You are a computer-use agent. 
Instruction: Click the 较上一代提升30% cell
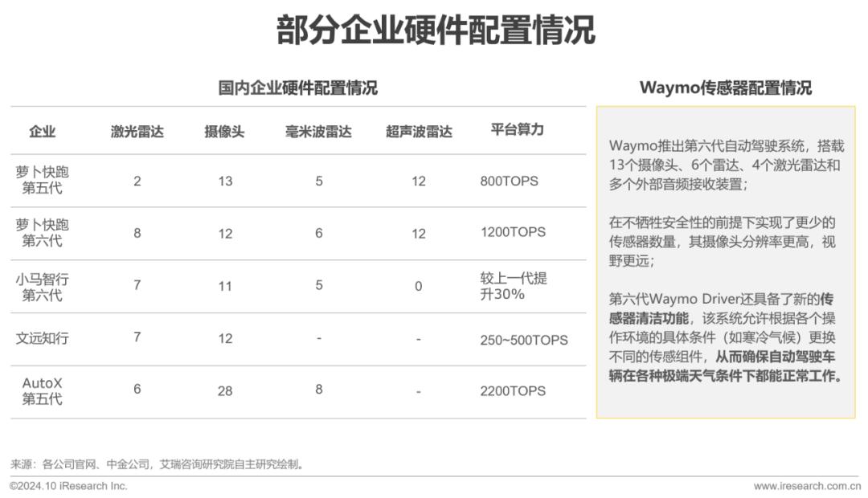coord(514,285)
